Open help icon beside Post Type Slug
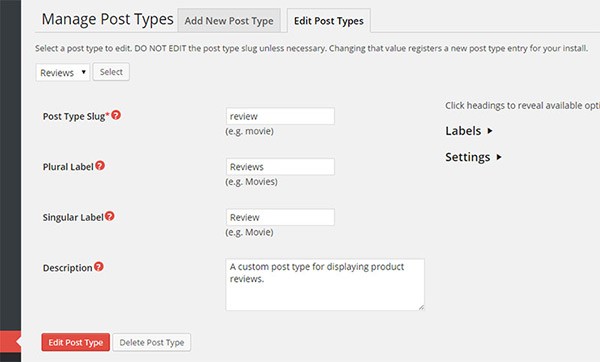The height and width of the screenshot is (362, 600). point(116,115)
